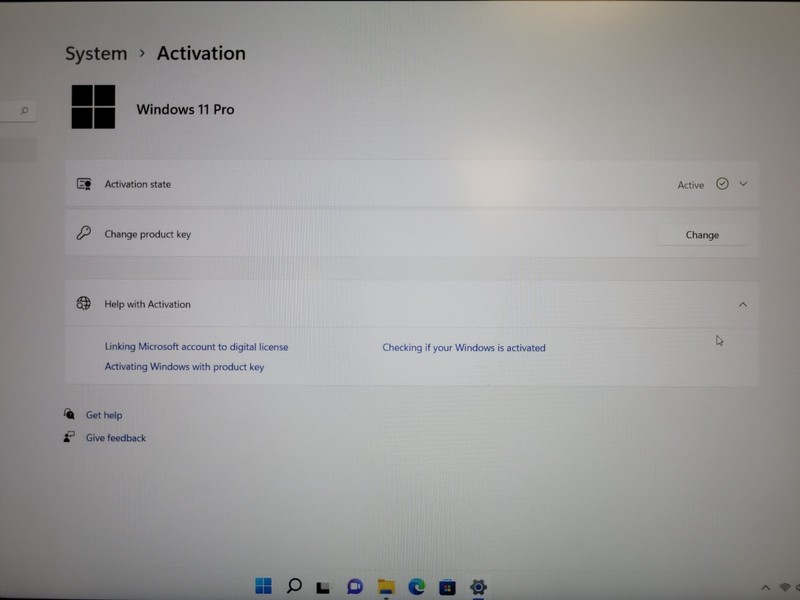
Task: Click the Help with Activation header label
Action: coord(147,304)
